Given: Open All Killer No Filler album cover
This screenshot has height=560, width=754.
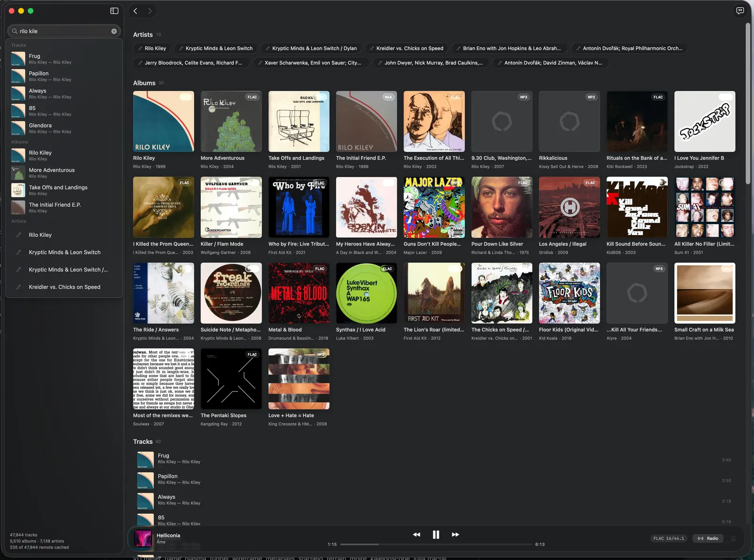Looking at the screenshot, I should coord(705,207).
